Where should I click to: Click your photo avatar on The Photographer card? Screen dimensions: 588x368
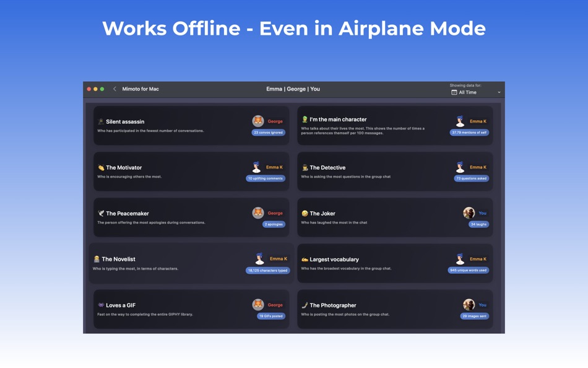[x=469, y=305]
